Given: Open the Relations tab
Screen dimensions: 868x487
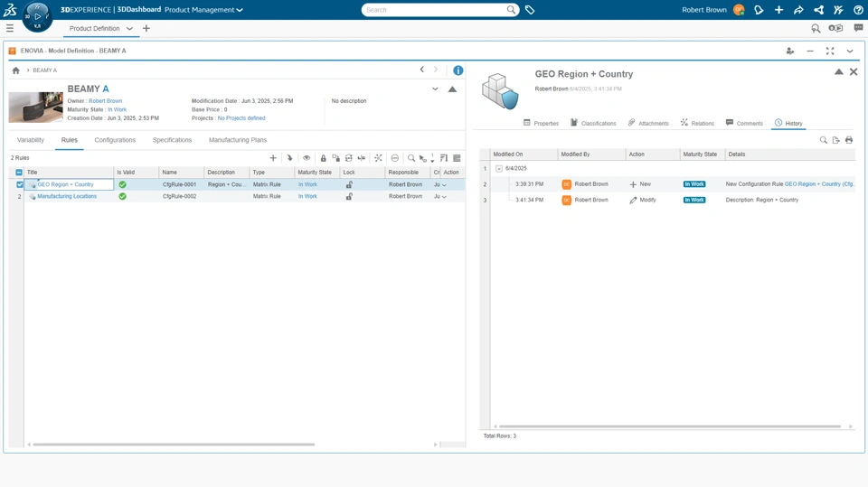Looking at the screenshot, I should pyautogui.click(x=697, y=123).
